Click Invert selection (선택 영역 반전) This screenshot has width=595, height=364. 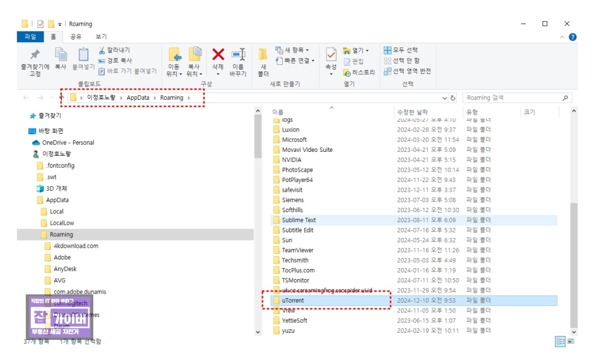point(407,71)
